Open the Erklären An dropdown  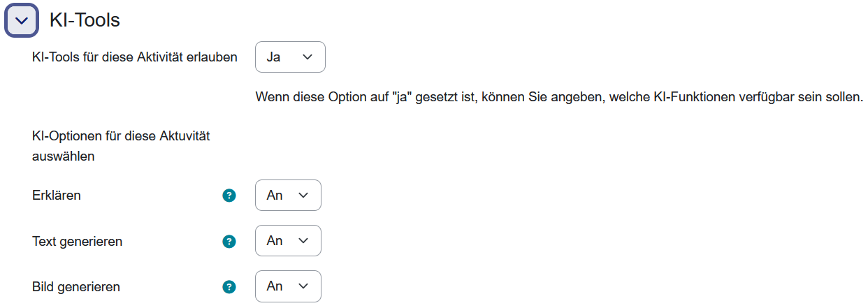288,196
